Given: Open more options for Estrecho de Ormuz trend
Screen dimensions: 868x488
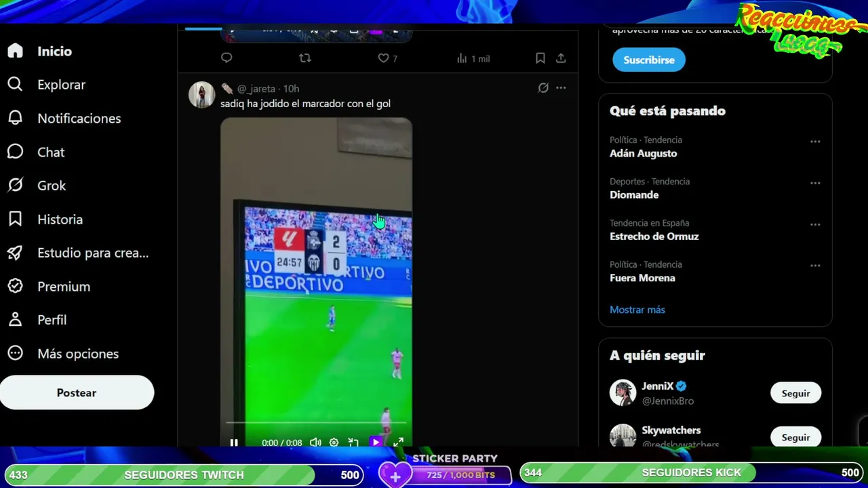Looking at the screenshot, I should [x=815, y=224].
